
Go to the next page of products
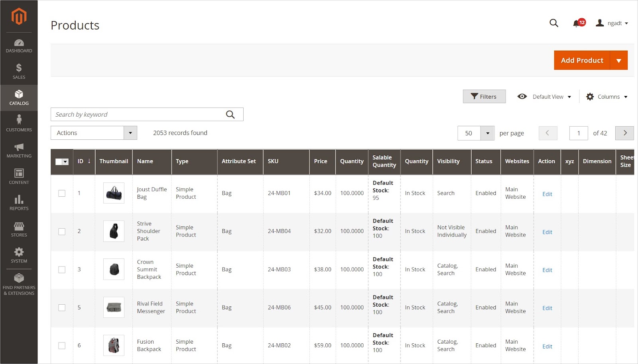click(x=624, y=133)
